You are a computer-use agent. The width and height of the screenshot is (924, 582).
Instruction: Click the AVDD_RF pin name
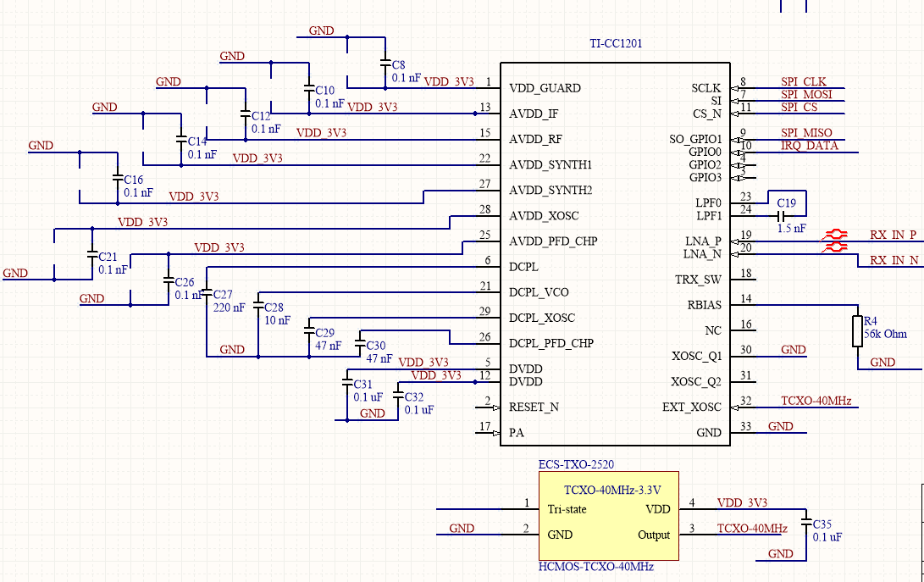[535, 139]
